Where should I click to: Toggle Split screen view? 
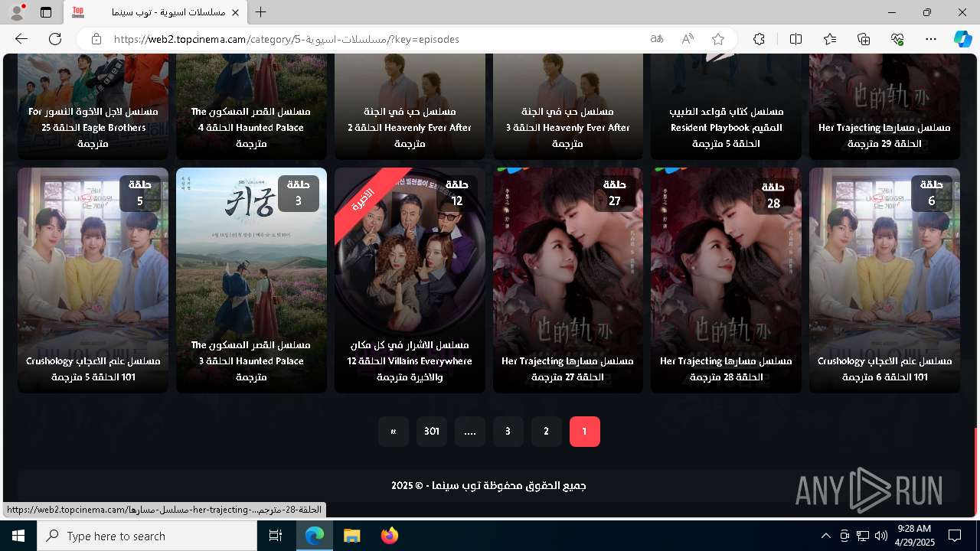pos(795,39)
